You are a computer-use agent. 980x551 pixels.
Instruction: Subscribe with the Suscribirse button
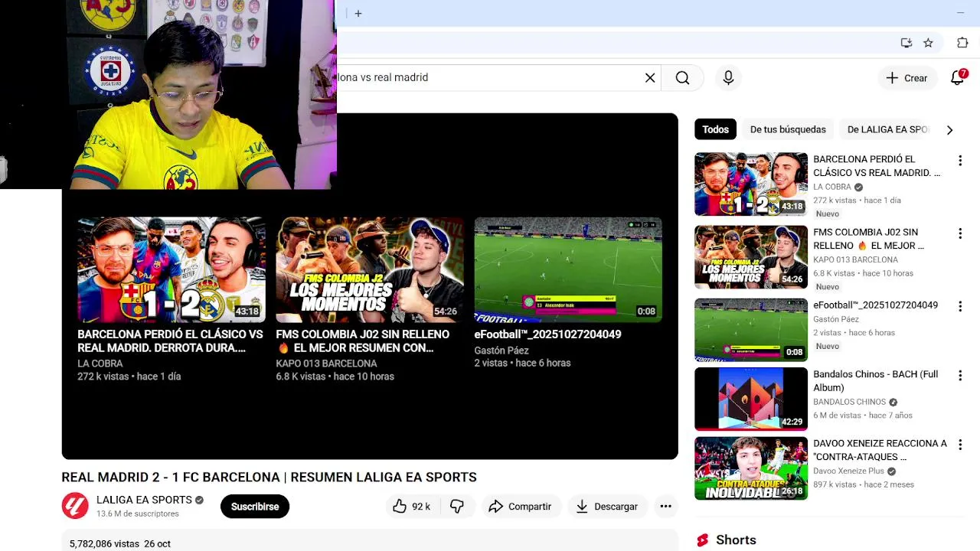tap(255, 507)
